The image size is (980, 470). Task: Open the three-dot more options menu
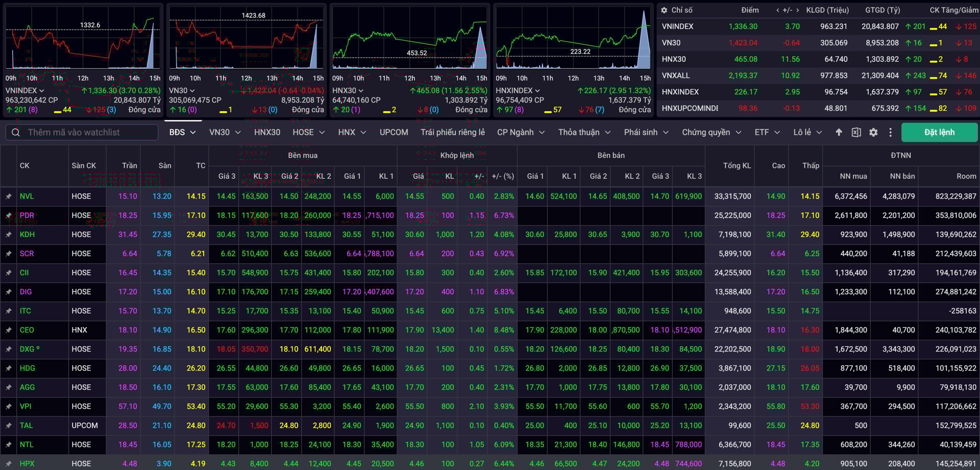pos(890,132)
